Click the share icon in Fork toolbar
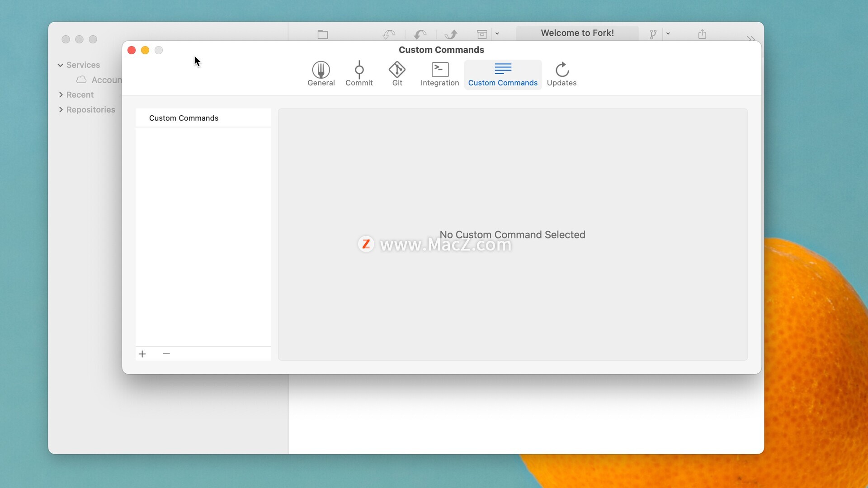 pos(702,34)
